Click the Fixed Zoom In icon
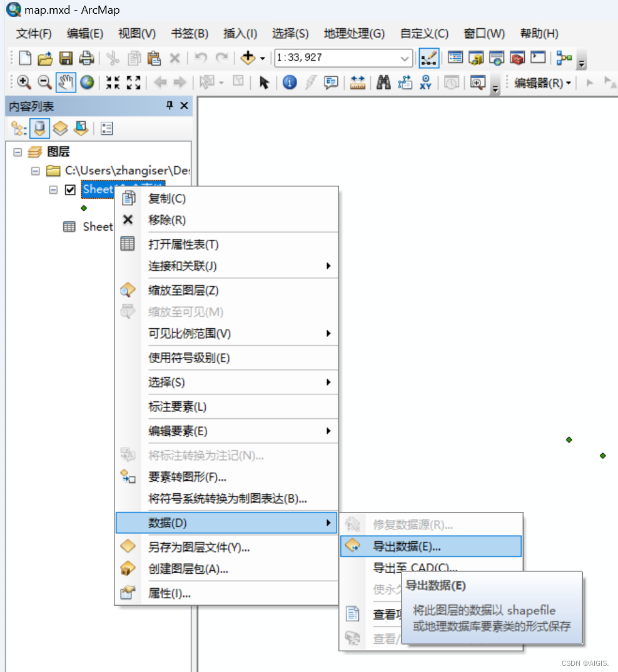 (x=113, y=83)
